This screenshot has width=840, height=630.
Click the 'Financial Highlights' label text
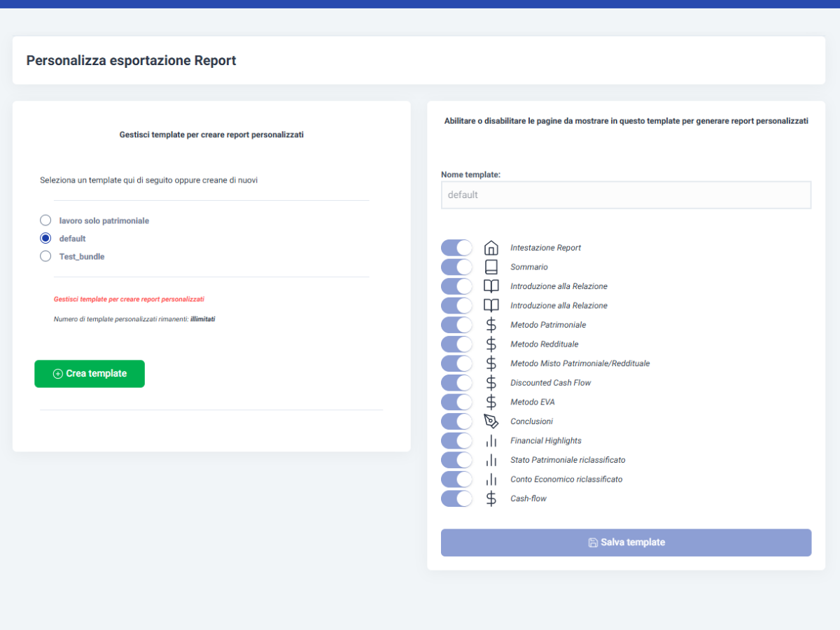point(546,441)
